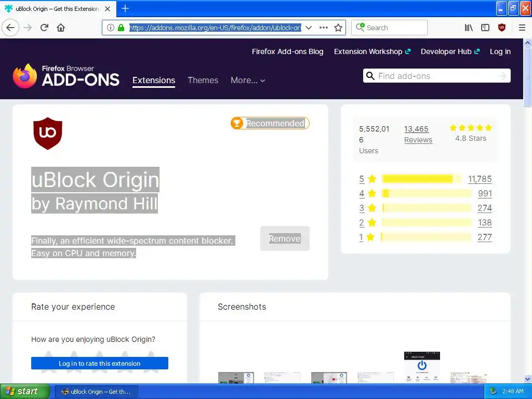532x399 pixels.
Task: Click the by Raymond Hill author text
Action: point(95,204)
